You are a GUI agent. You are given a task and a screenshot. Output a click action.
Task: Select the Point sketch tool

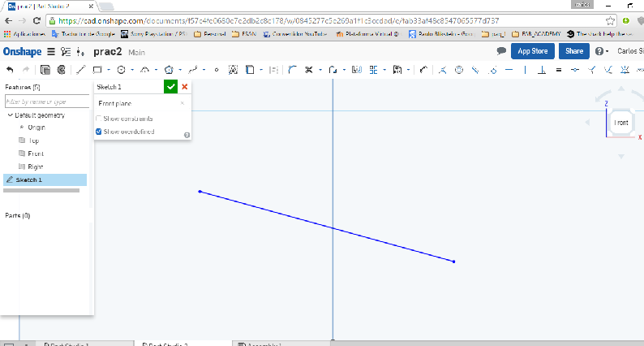(x=217, y=70)
